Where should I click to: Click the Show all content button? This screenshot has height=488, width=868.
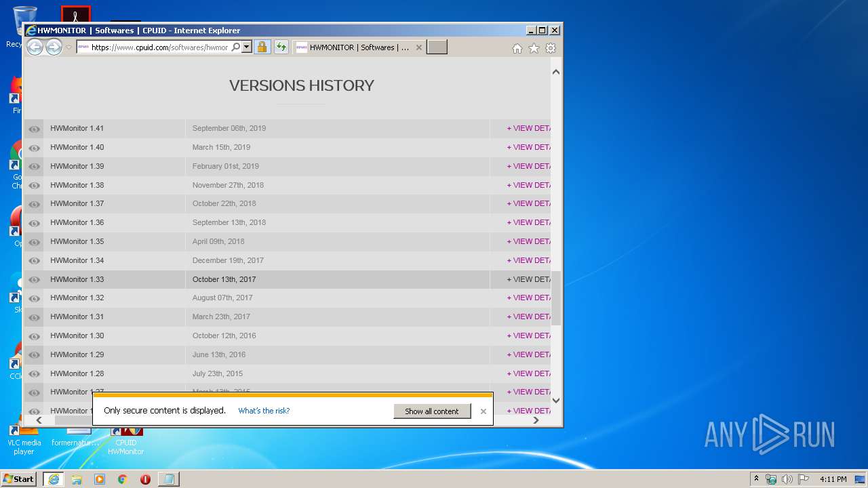tap(432, 411)
